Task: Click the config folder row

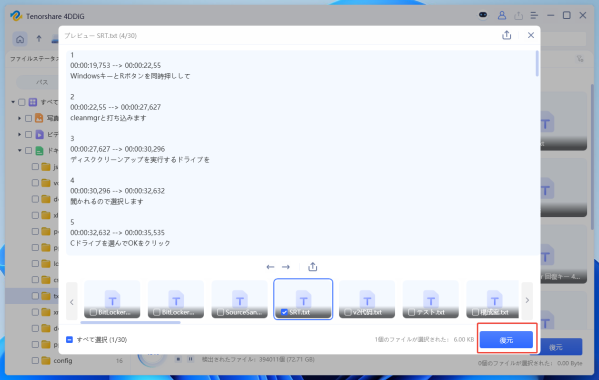Action: [x=68, y=361]
